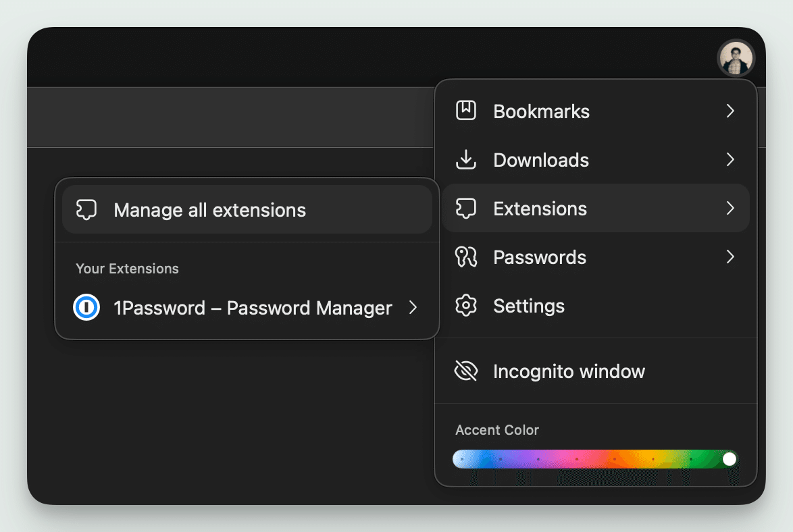The height and width of the screenshot is (532, 793).
Task: Click the Incognito crossed-eye icon
Action: click(466, 371)
